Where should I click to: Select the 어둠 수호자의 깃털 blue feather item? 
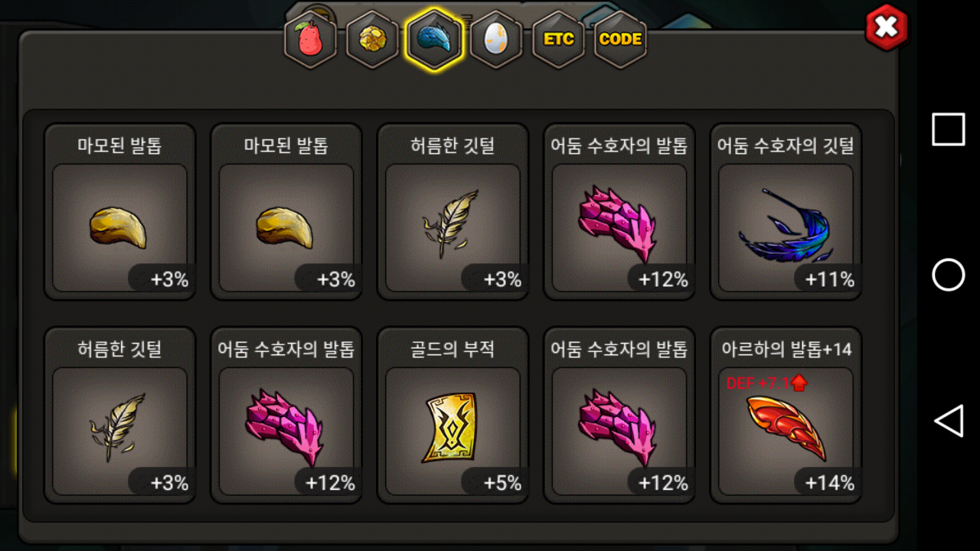click(x=786, y=211)
